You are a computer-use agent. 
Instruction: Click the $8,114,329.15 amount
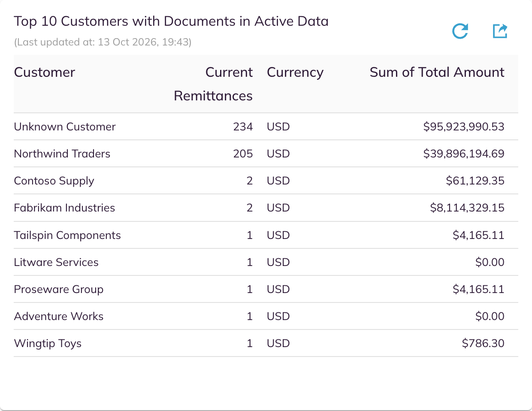[467, 208]
